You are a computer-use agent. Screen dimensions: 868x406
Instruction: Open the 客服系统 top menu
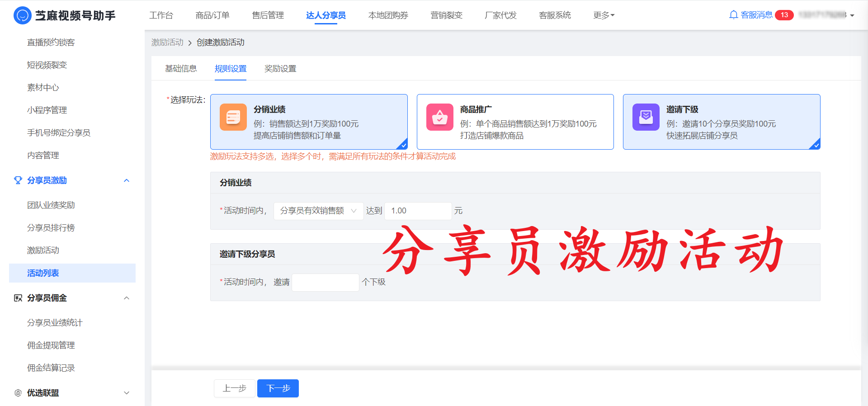(x=555, y=15)
